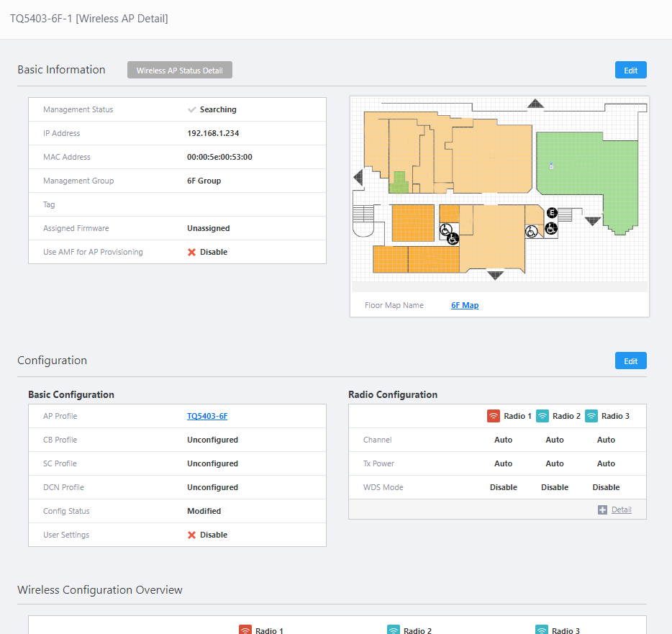The width and height of the screenshot is (672, 634).
Task: Expand radio details with the plus icon
Action: coord(602,510)
